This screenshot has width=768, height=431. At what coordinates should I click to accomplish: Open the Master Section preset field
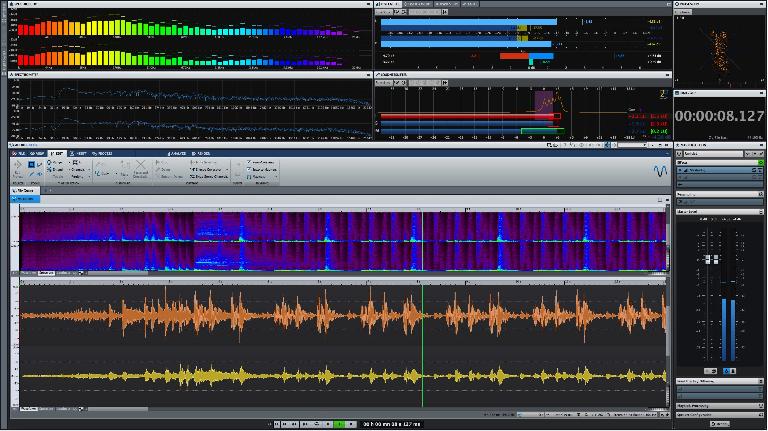pyautogui.click(x=713, y=154)
